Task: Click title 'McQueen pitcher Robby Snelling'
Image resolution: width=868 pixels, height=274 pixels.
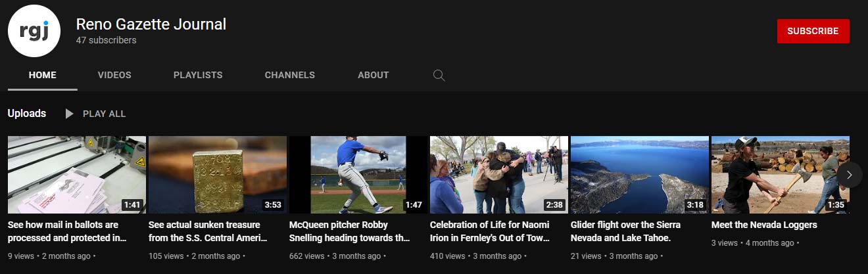Action: click(x=350, y=231)
